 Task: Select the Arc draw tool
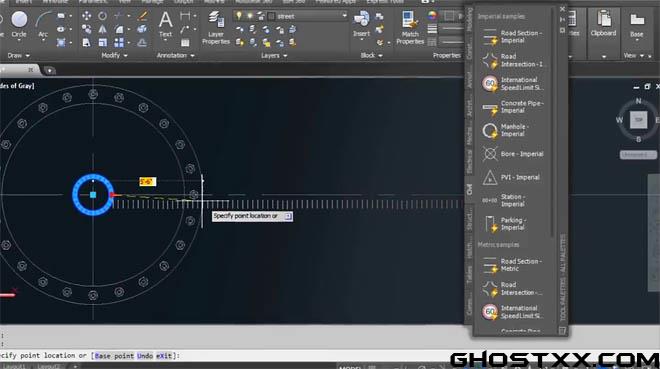tap(43, 24)
